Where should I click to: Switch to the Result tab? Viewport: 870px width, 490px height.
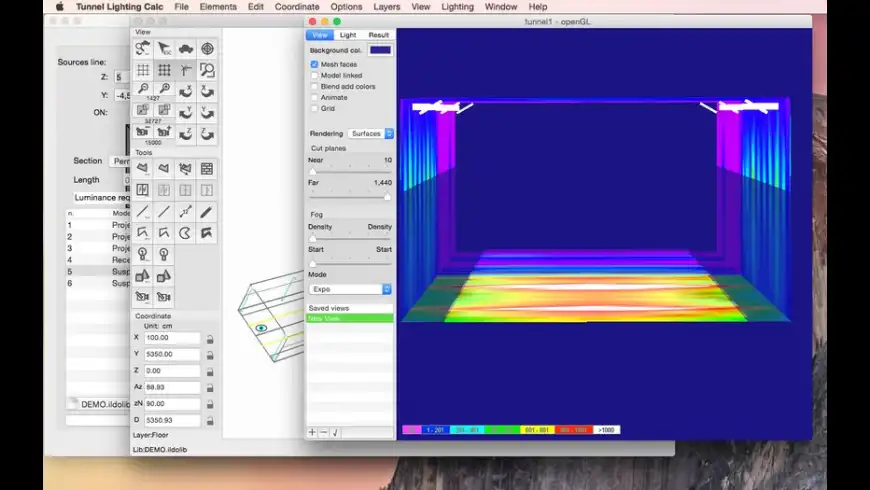(378, 35)
